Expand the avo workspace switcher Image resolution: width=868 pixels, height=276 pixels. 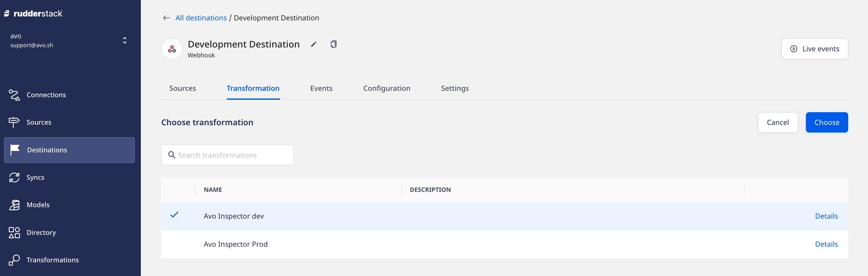(124, 40)
